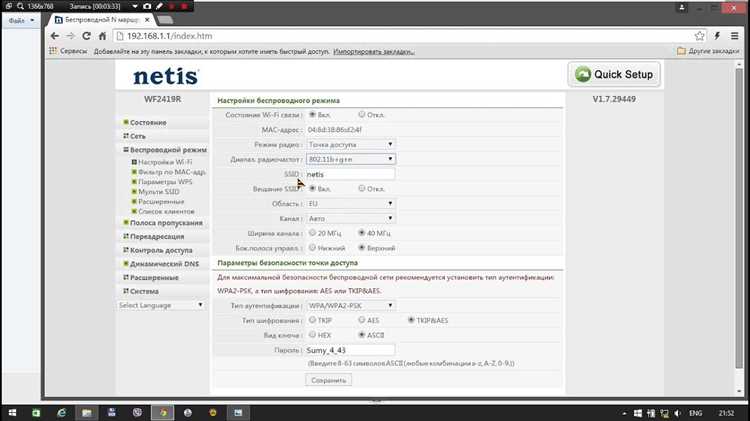Click the Импортировать закладки link
The width and height of the screenshot is (750, 421).
(x=374, y=51)
